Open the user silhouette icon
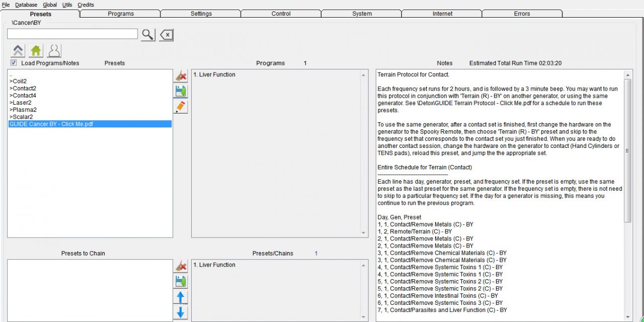This screenshot has width=644, height=322. point(54,51)
